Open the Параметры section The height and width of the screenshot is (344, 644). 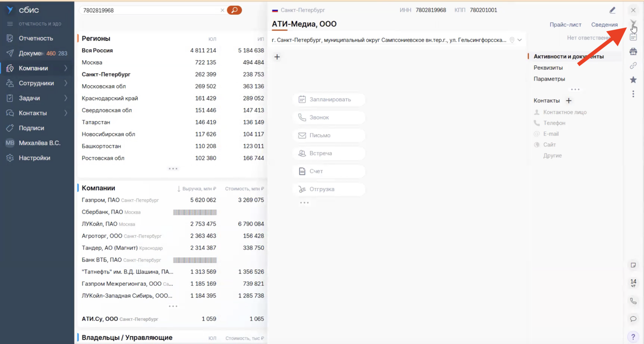pos(549,79)
